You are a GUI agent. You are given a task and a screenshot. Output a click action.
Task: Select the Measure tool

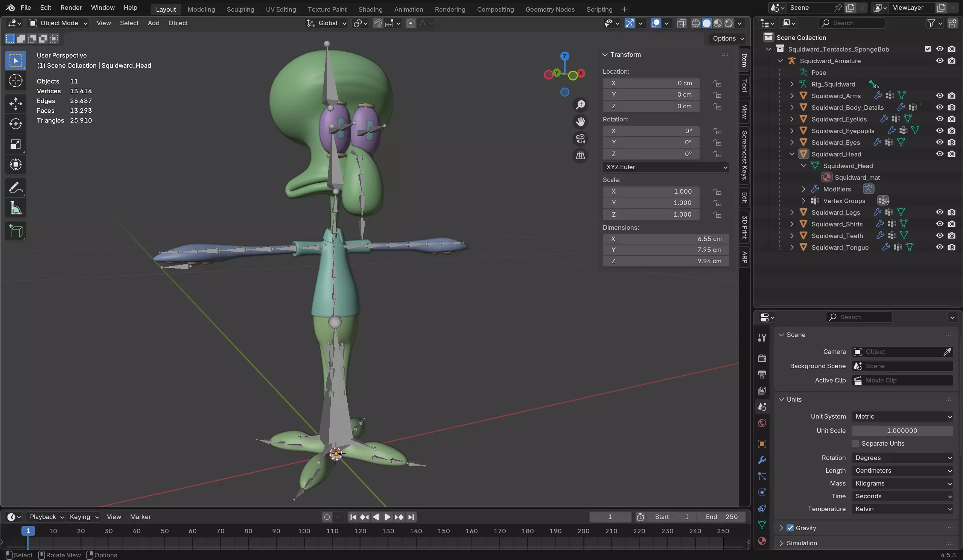(16, 208)
